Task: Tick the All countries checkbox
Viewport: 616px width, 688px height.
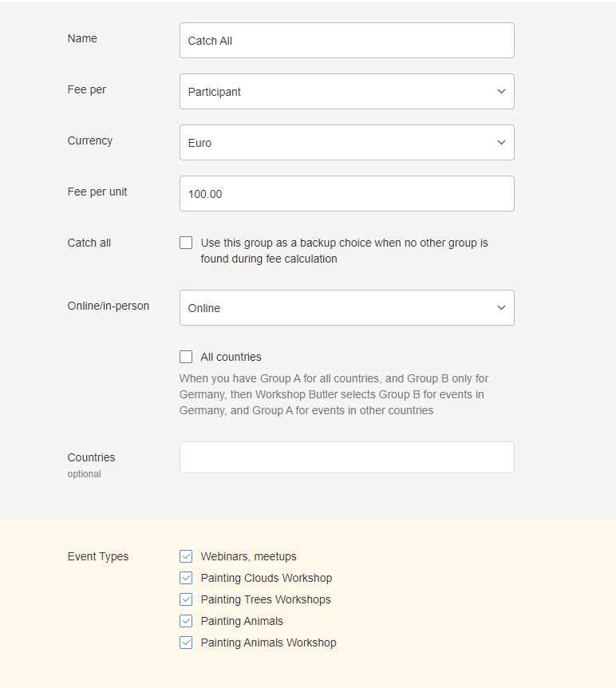Action: 186,357
